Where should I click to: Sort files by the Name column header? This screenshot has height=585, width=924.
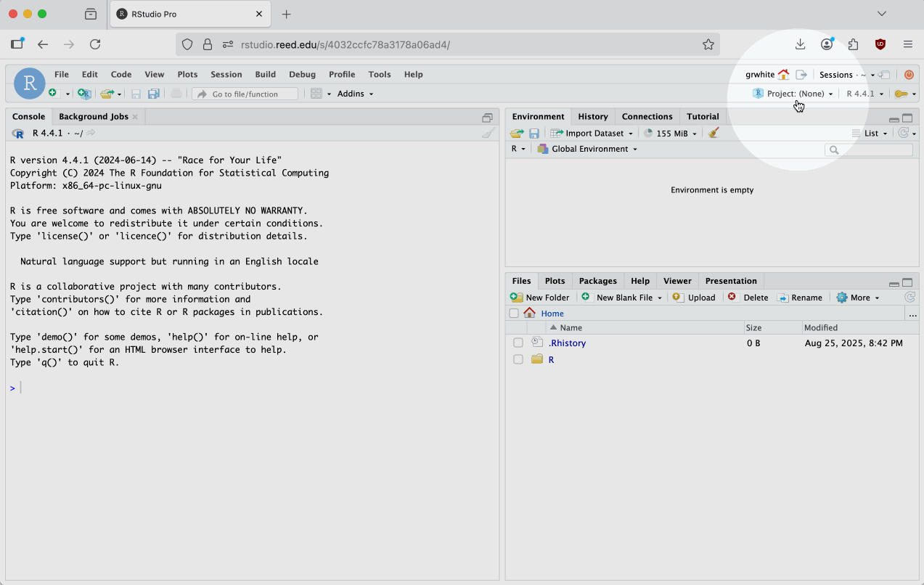pyautogui.click(x=571, y=328)
